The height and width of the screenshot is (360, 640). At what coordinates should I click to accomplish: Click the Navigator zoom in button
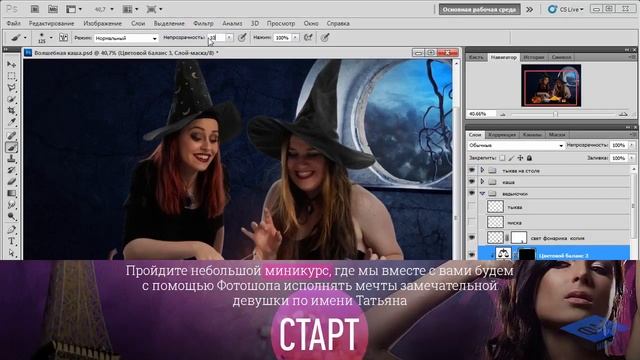(x=623, y=114)
